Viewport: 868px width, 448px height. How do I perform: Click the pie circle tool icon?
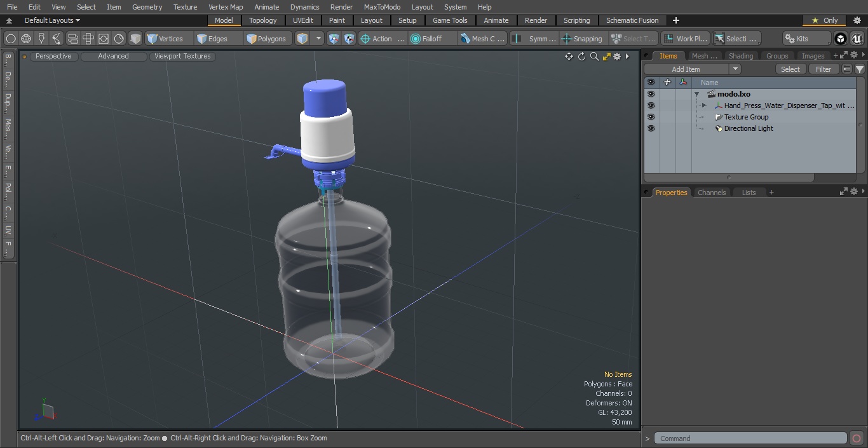point(119,39)
